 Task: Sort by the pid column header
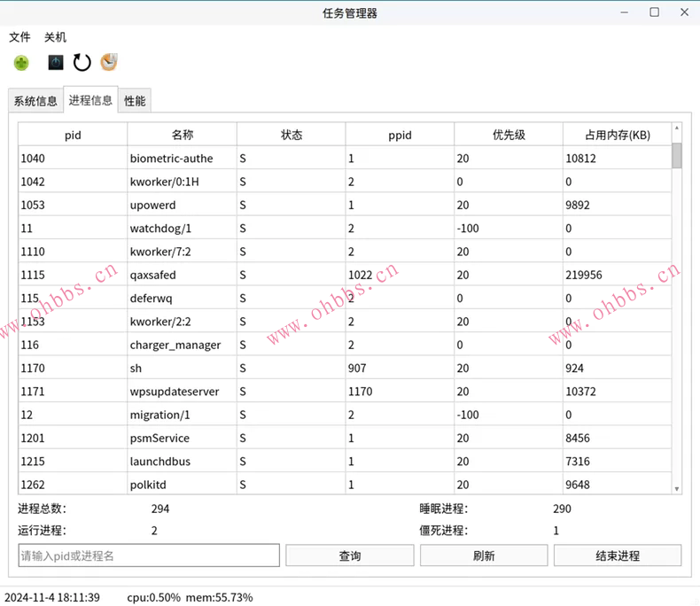pos(73,135)
